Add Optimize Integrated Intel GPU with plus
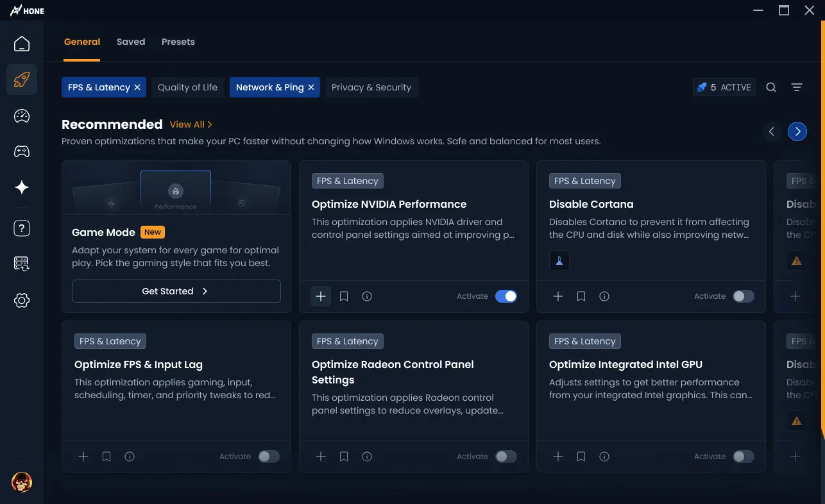Screen dimensions: 825x504 [558, 457]
